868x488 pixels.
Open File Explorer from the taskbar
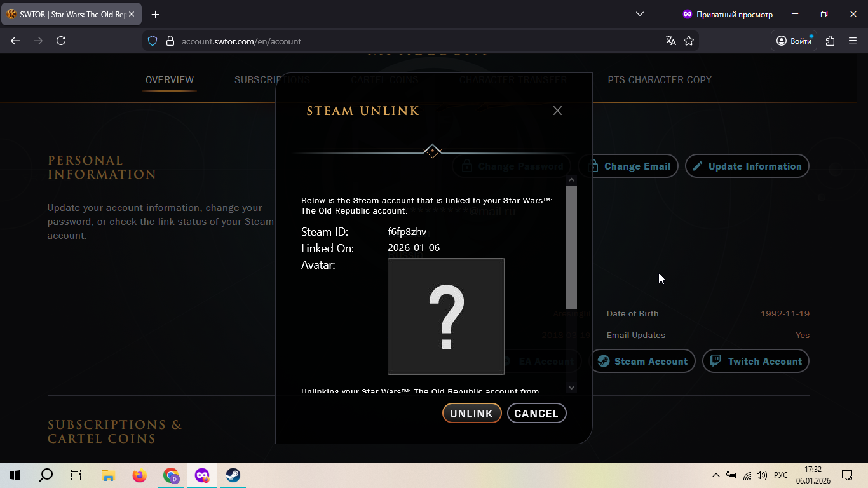pos(108,475)
